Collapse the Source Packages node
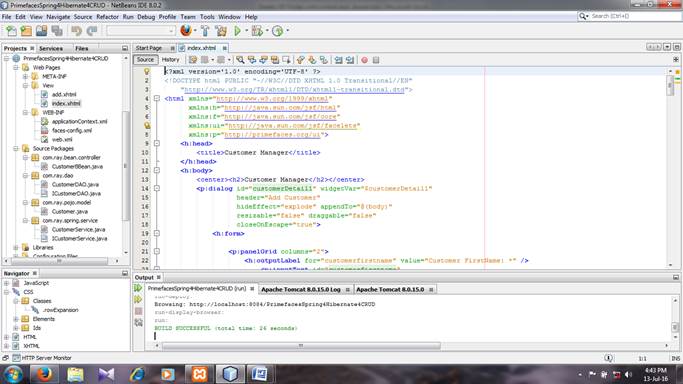Viewport: 683px width, 384px height. point(16,148)
